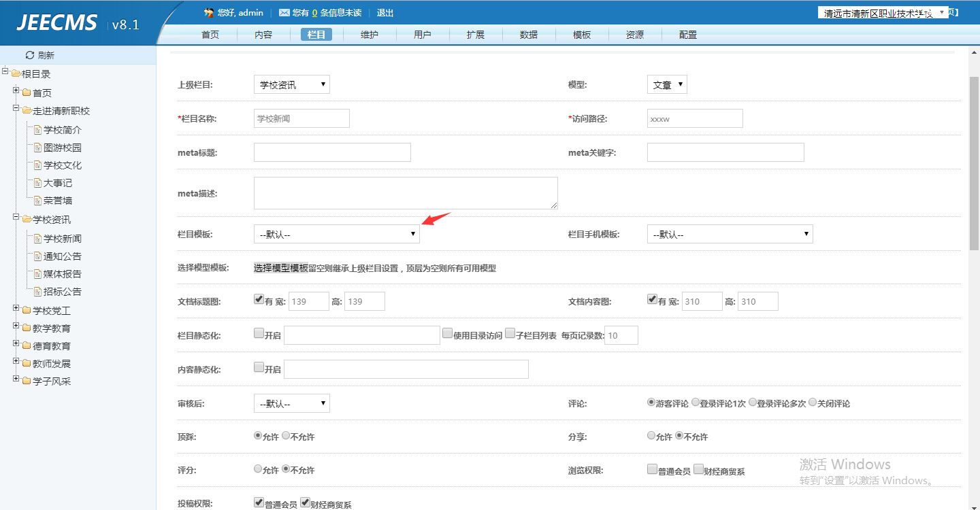
Task: Click the 根目录 root folder icon
Action: (16, 74)
